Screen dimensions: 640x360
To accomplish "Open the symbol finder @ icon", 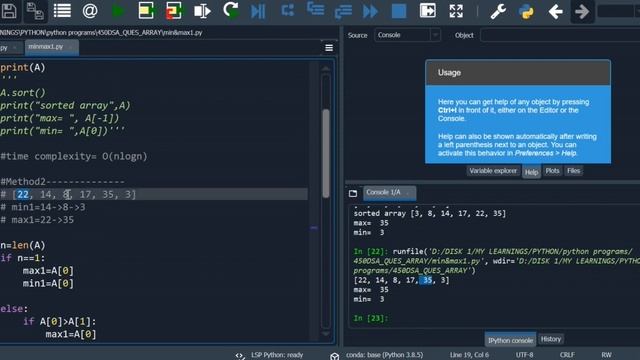I will point(90,11).
